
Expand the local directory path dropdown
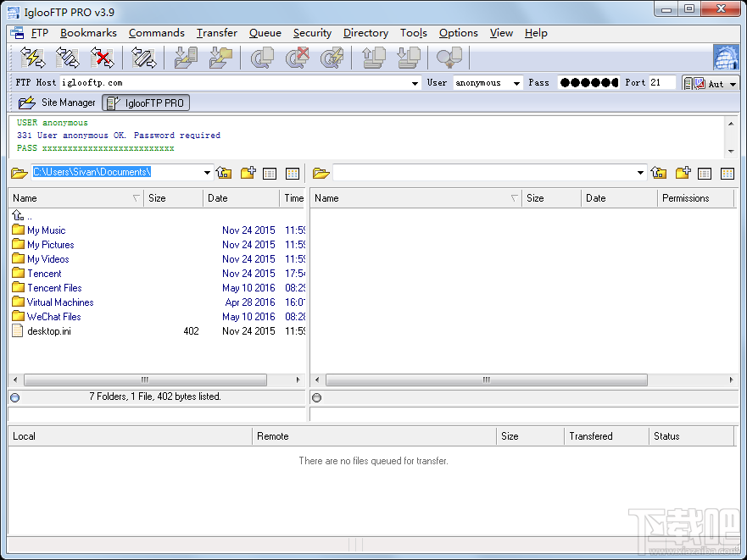(206, 172)
